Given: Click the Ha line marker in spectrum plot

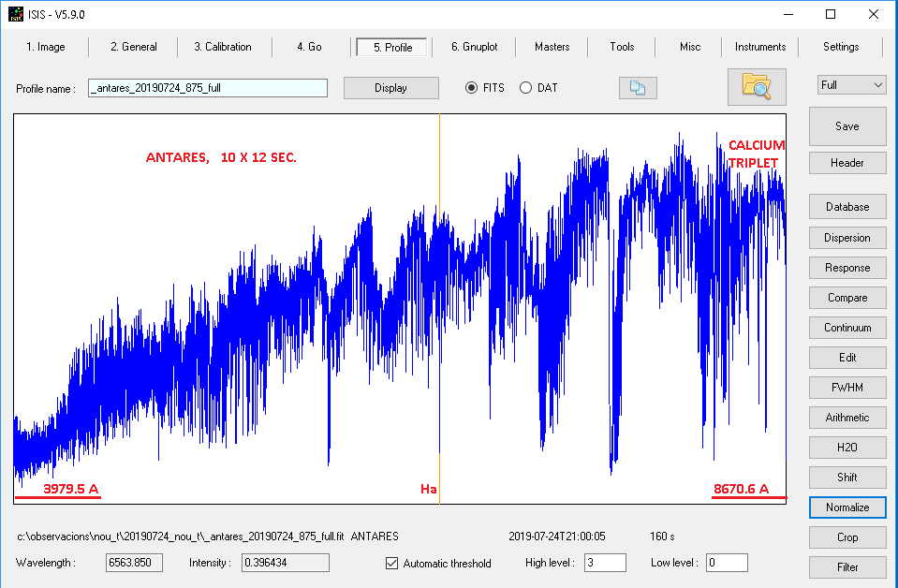Looking at the screenshot, I should 429,490.
